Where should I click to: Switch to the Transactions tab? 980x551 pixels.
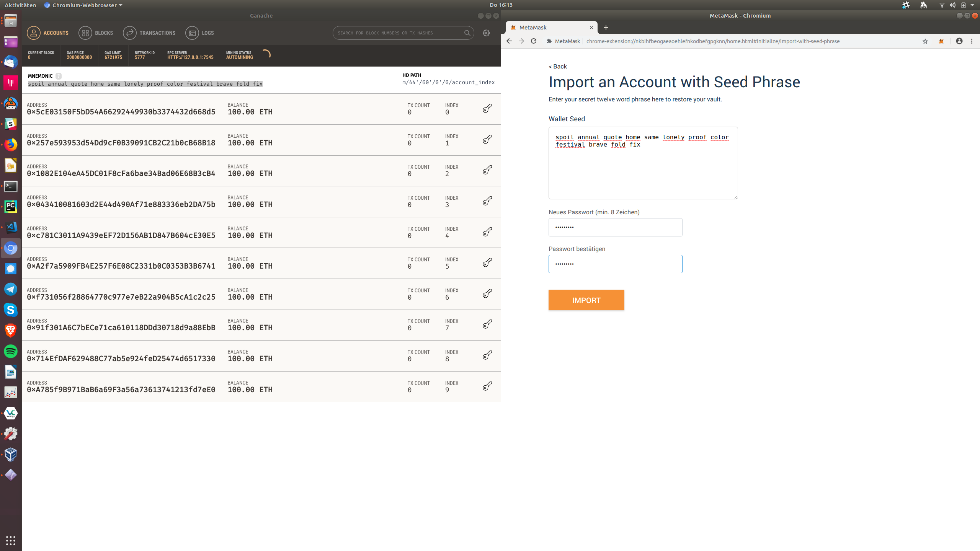pos(149,33)
